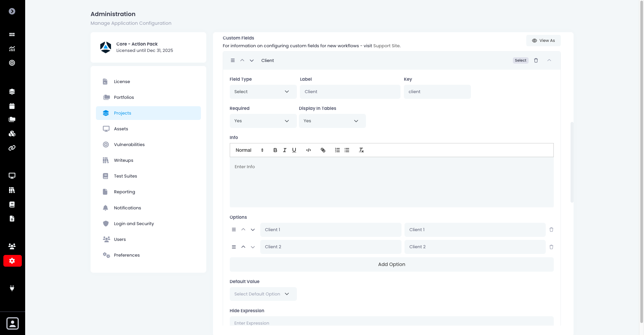Clear formatting using the Tx icon
The image size is (644, 335).
coord(361,150)
